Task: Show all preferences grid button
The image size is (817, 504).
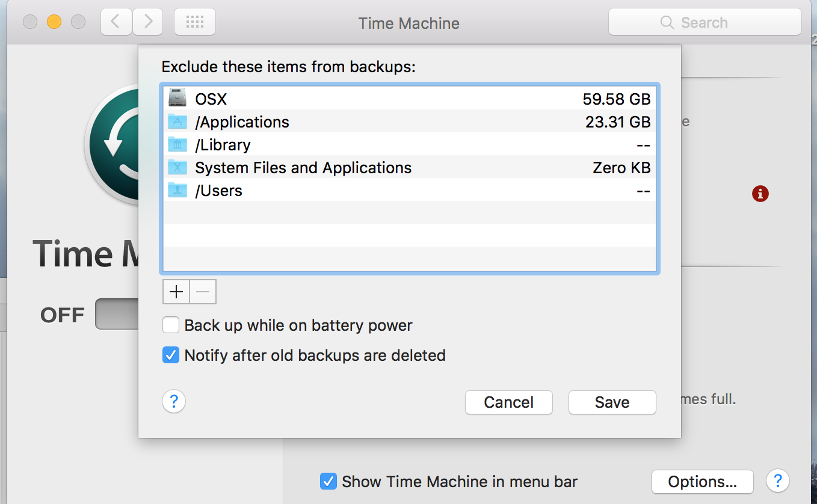Action: pyautogui.click(x=195, y=22)
